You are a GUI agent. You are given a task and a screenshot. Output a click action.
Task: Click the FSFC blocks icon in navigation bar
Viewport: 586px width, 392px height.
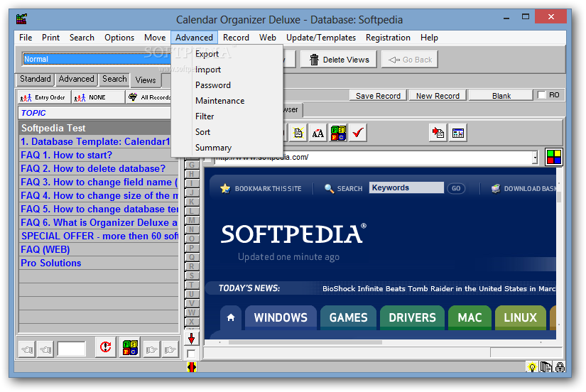(130, 347)
